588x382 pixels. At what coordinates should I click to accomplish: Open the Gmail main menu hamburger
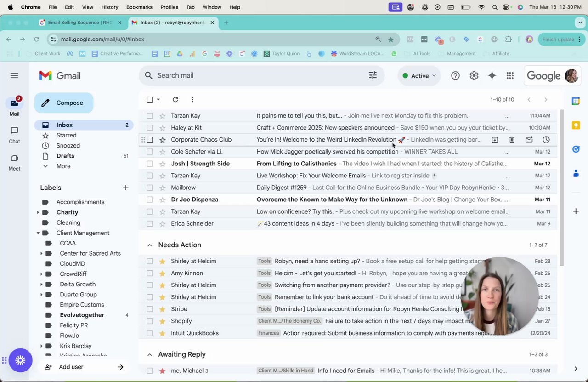14,76
